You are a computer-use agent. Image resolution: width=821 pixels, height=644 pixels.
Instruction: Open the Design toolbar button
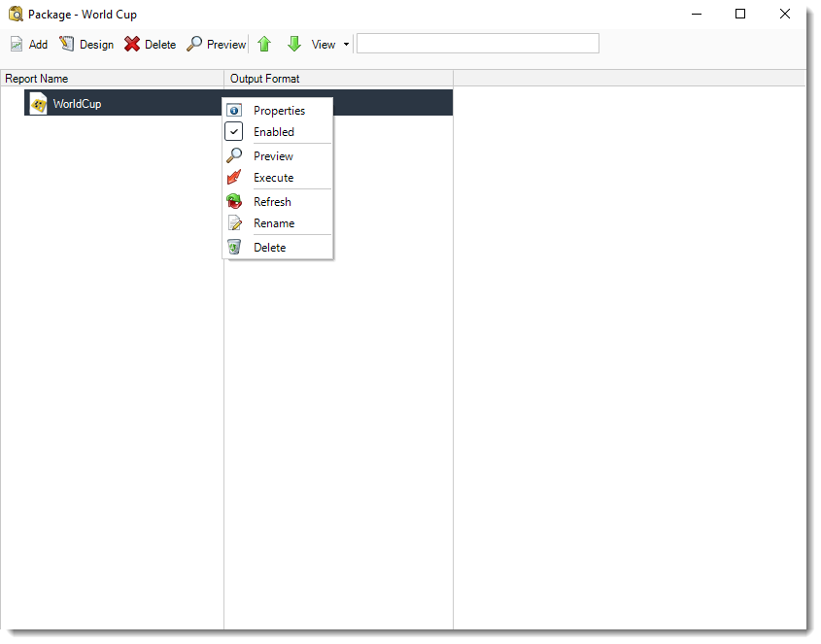click(86, 45)
